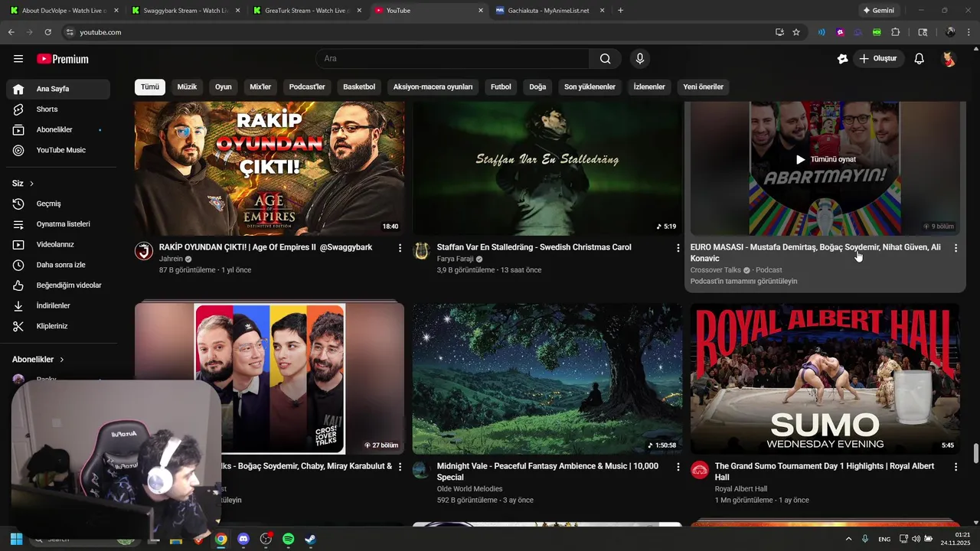Open Podcast'in tamamını görüntüleyin link

pyautogui.click(x=743, y=282)
